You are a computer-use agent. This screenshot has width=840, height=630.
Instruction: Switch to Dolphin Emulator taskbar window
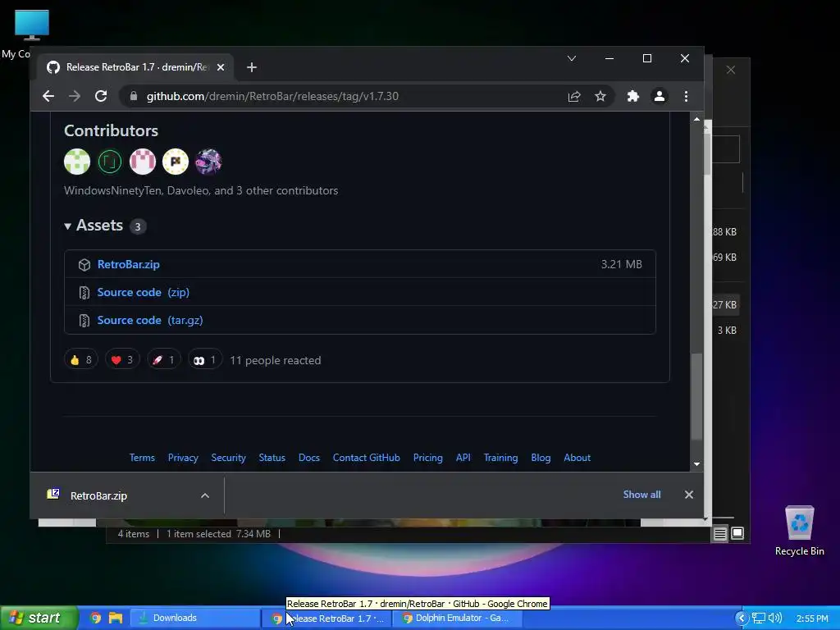457,618
